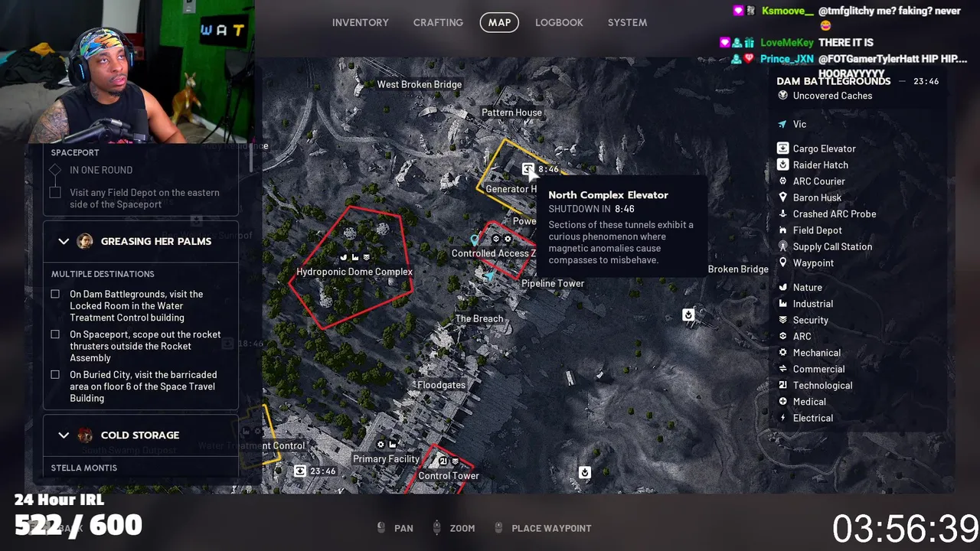This screenshot has width=980, height=551.
Task: Check the Buried City barricaded area objective
Action: (55, 375)
